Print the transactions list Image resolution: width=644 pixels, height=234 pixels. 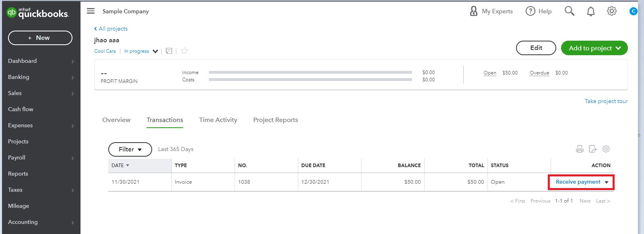tap(580, 149)
